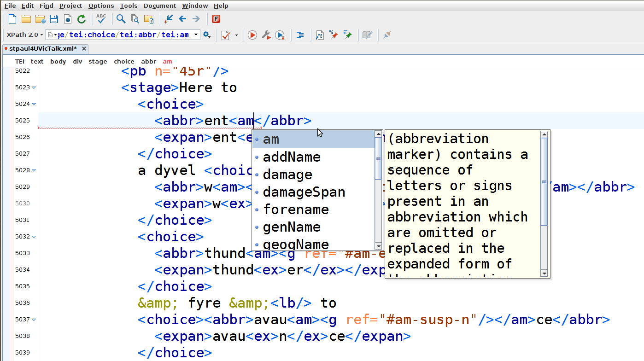Click the red F toolbar icon

coord(216,19)
